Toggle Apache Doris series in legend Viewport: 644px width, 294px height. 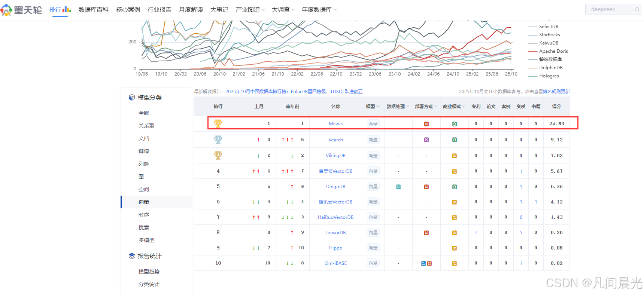(548, 51)
